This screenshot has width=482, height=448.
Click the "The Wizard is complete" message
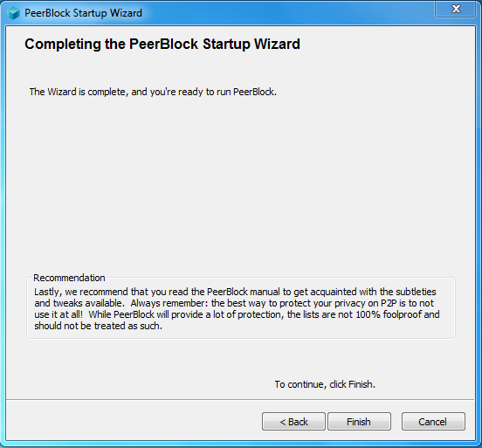153,92
